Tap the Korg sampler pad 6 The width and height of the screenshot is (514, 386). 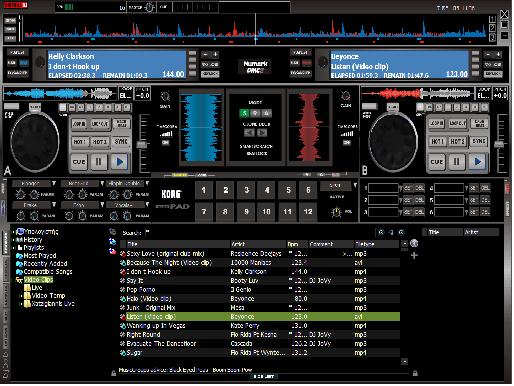[x=308, y=190]
